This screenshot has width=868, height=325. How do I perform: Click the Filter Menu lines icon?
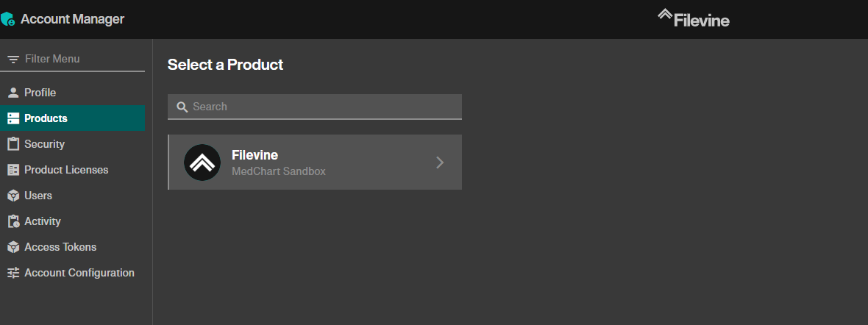coord(13,60)
